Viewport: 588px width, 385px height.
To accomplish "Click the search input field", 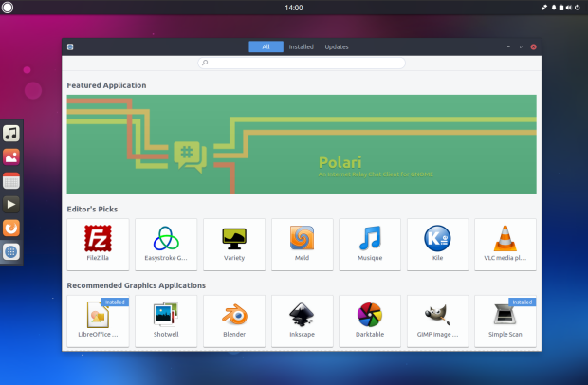I will tap(302, 63).
